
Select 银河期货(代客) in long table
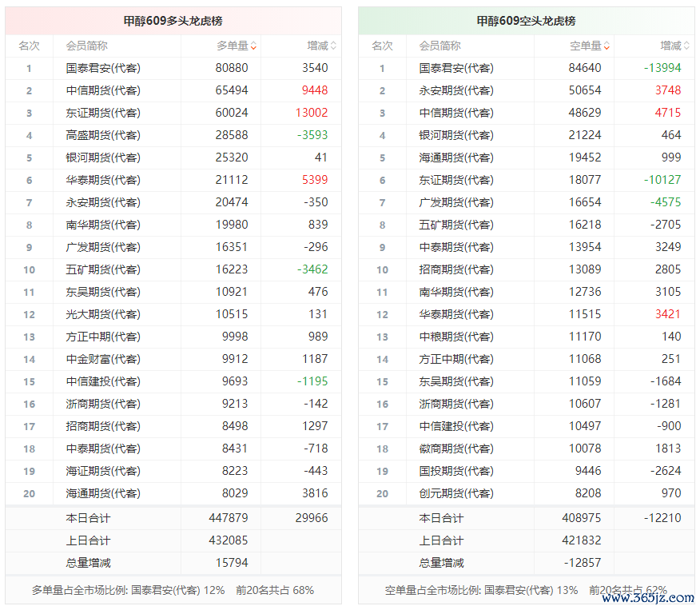(x=103, y=157)
